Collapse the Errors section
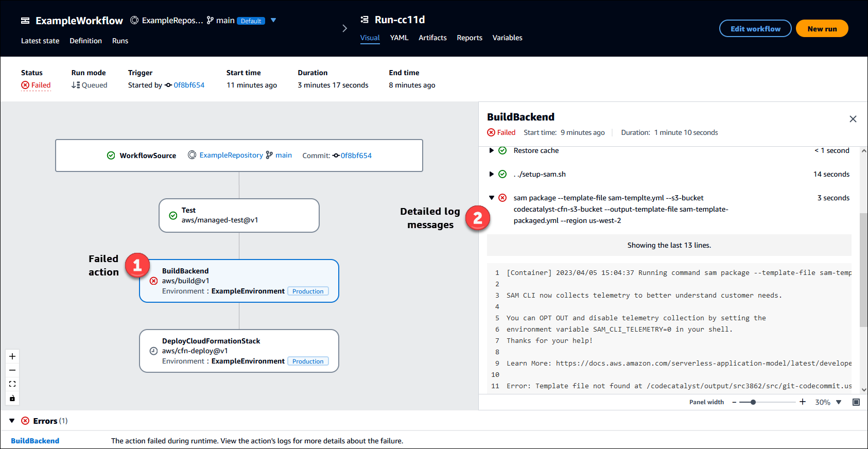Viewport: 868px width, 449px height. pyautogui.click(x=12, y=421)
